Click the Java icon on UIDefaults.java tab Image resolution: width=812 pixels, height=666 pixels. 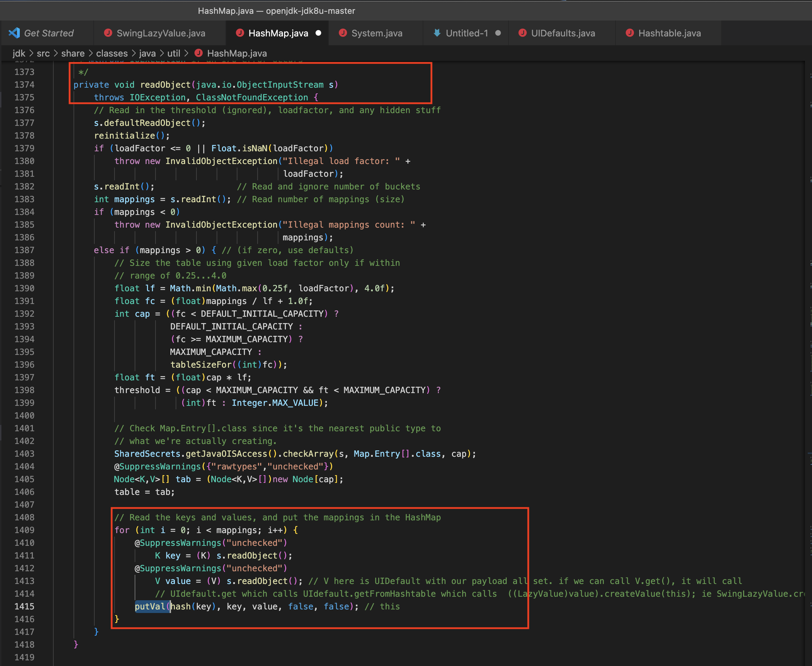(x=522, y=33)
